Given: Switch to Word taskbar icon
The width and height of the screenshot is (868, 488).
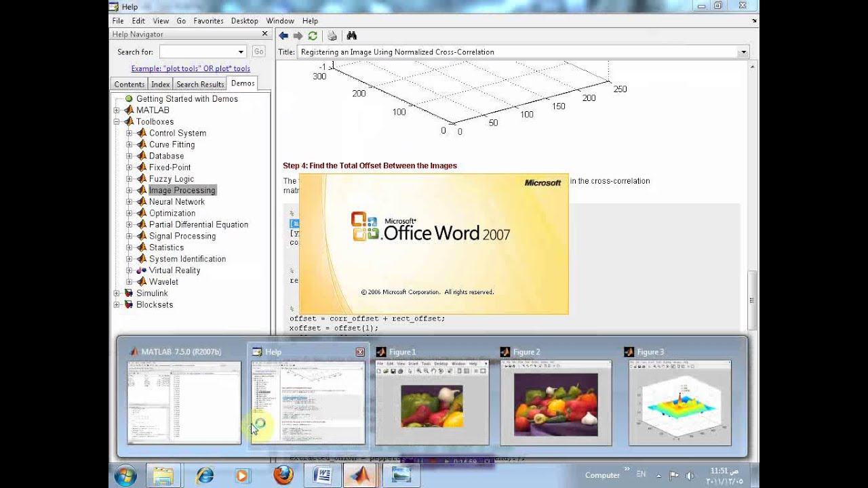Looking at the screenshot, I should pos(323,476).
